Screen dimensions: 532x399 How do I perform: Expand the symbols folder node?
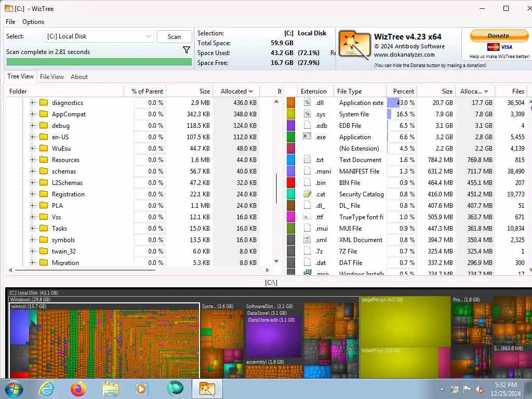[33, 240]
